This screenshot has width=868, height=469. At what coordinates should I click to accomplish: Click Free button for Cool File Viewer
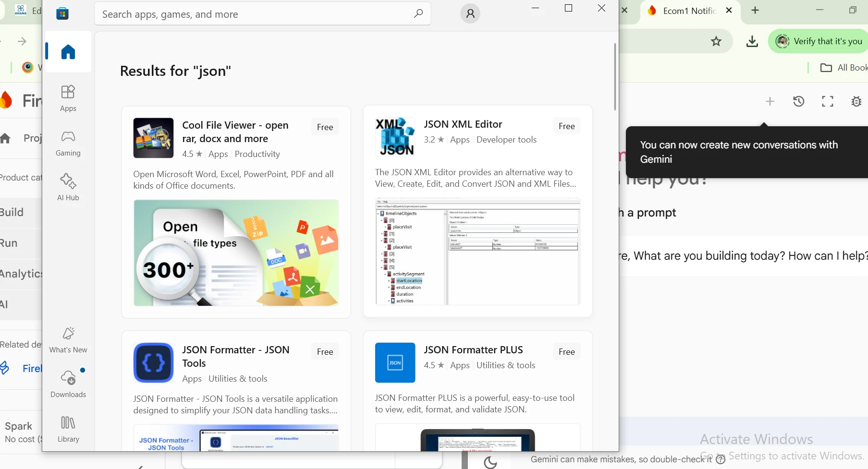point(325,127)
